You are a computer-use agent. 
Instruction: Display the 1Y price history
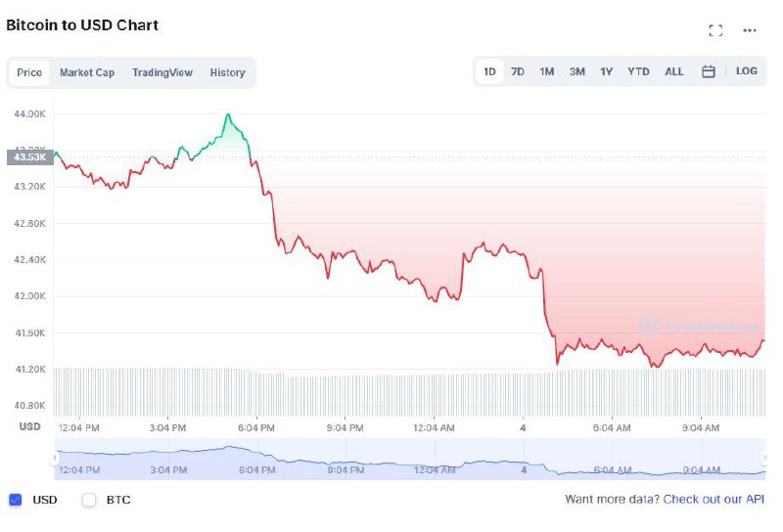pos(607,71)
